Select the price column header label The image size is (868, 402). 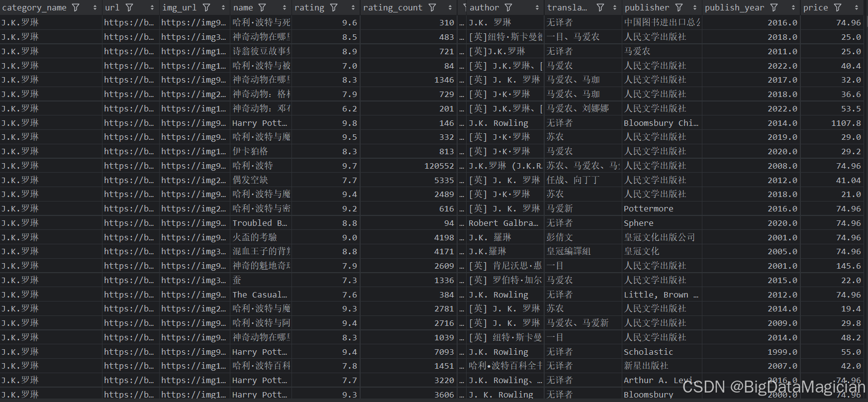(816, 8)
